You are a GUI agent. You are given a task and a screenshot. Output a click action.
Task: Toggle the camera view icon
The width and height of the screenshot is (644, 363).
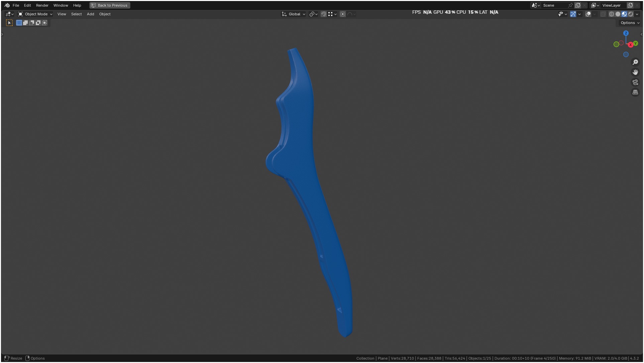click(635, 82)
